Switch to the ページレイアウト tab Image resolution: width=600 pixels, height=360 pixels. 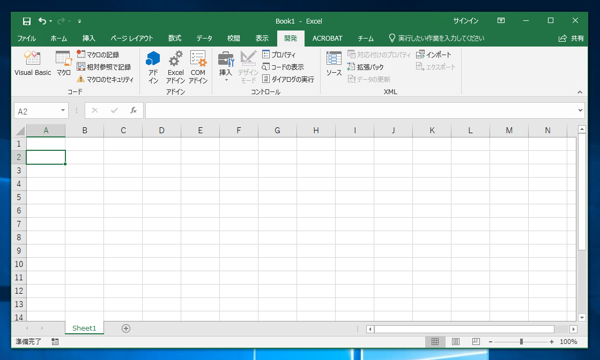132,38
